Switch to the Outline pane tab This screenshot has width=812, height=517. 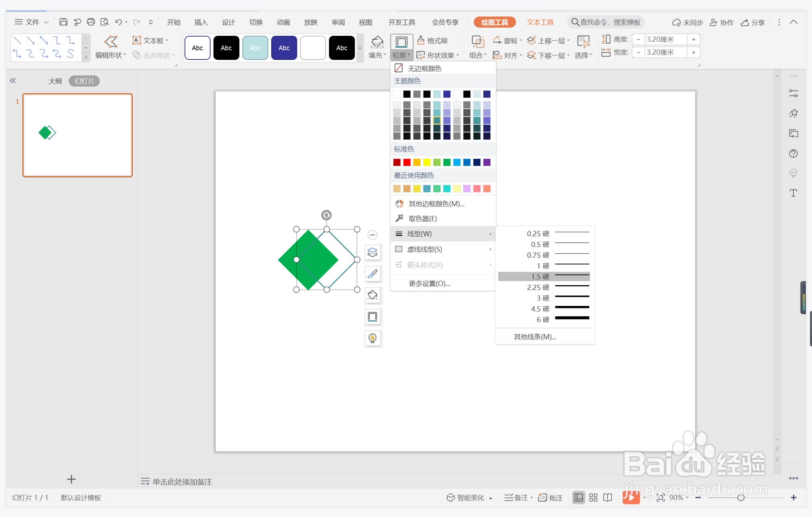click(x=55, y=81)
